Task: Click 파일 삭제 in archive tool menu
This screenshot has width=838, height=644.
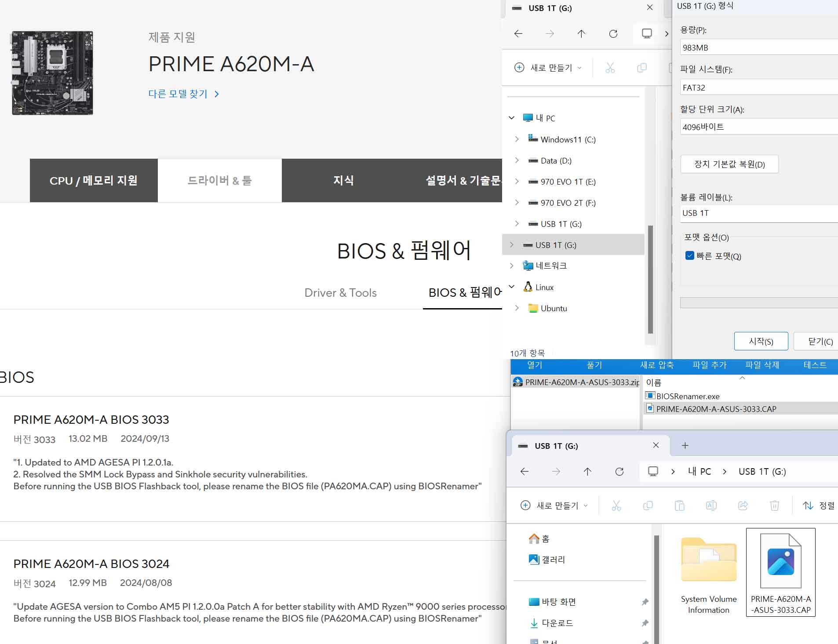Action: click(762, 365)
